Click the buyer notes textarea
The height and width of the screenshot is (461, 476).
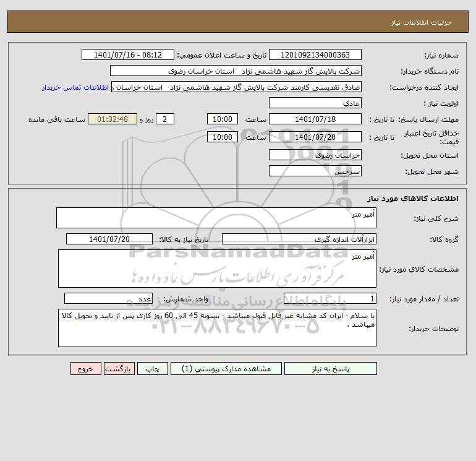click(217, 328)
